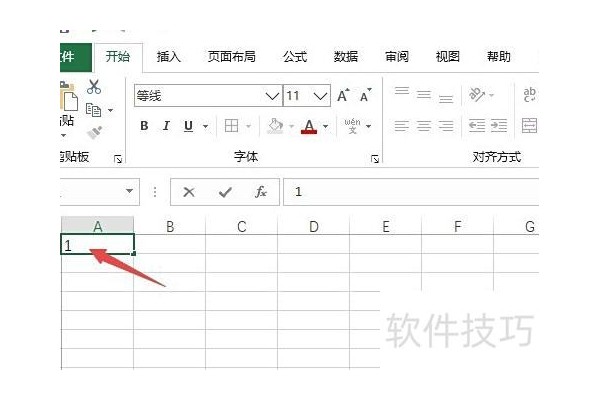This screenshot has width=600, height=400.
Task: Open the Paste options dropdown arrow
Action: point(64,136)
